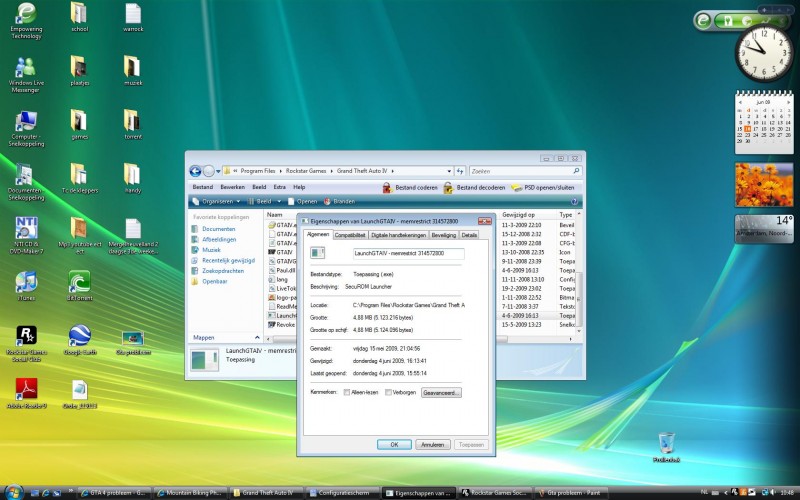Click the handy folder on desktop

(133, 178)
